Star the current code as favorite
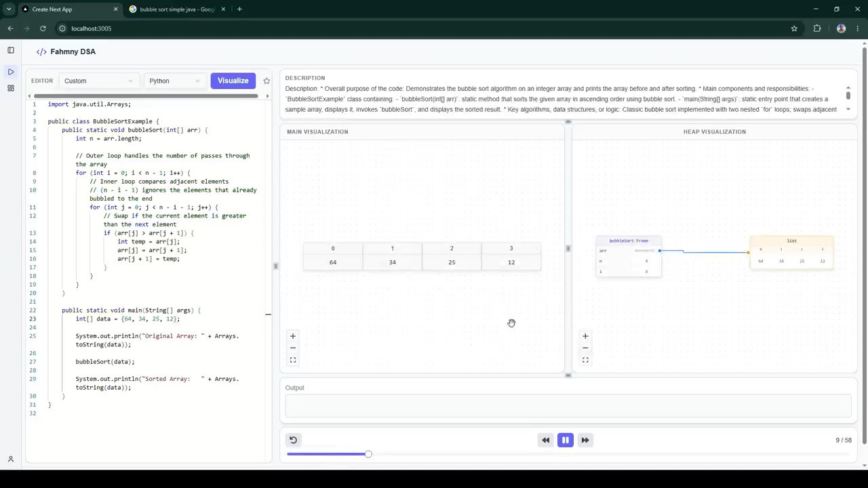 [267, 81]
